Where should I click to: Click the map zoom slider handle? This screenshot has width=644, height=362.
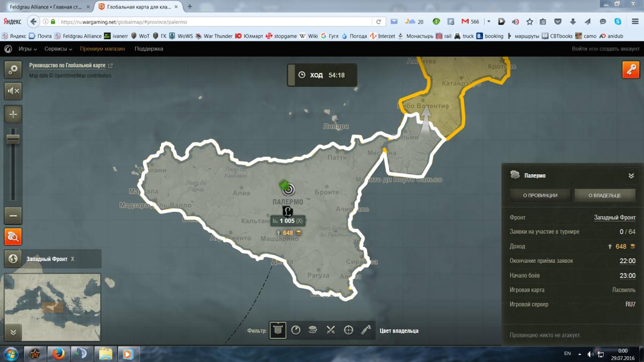tap(13, 139)
